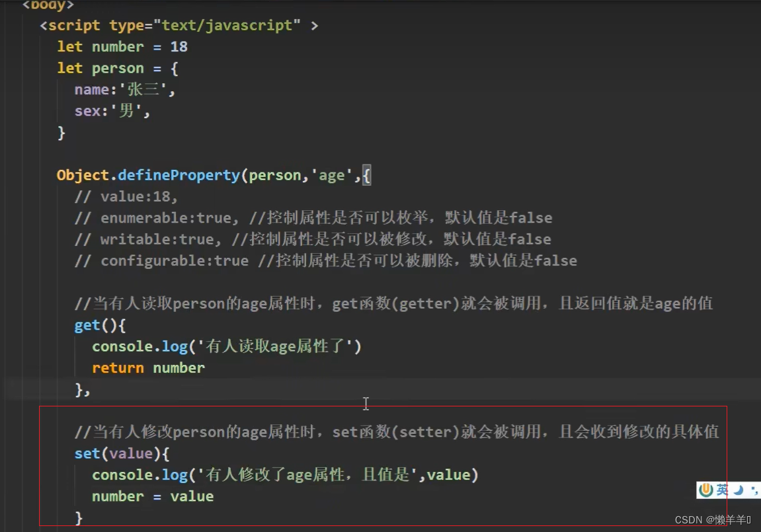761x532 pixels.
Task: Click the closing brace of the person object
Action: [x=61, y=132]
